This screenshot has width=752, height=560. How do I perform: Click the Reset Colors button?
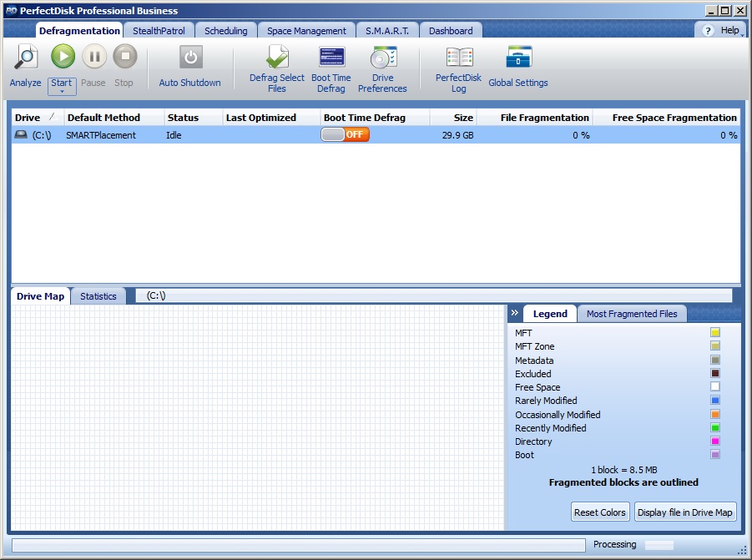[600, 512]
